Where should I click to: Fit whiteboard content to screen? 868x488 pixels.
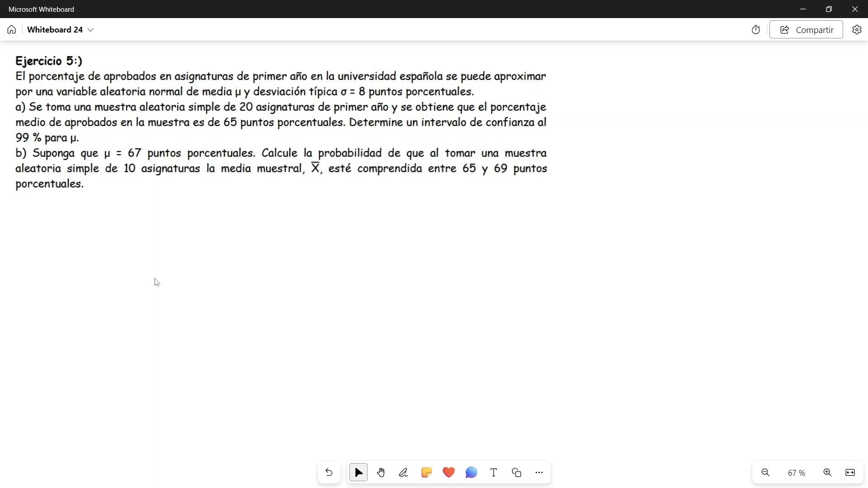[x=850, y=473]
